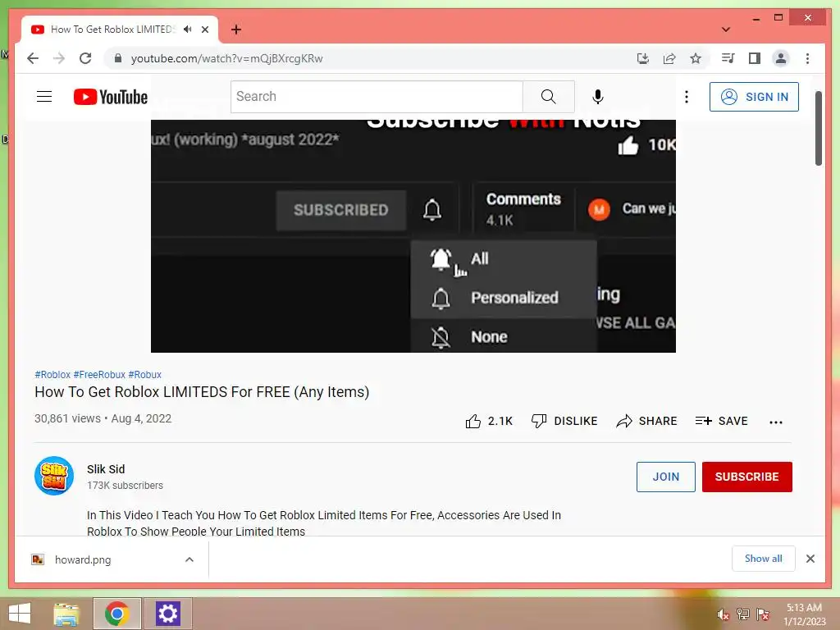Viewport: 840px width, 630px height.
Task: Click the address bar URL
Action: pos(226,58)
